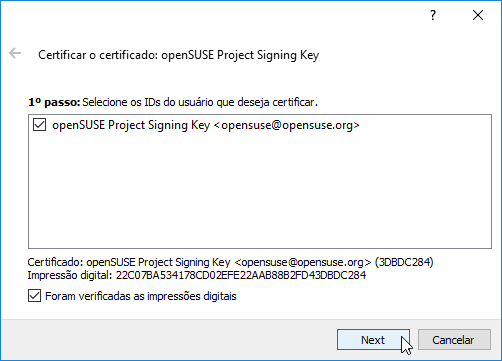Go back using the left arrow icon
The image size is (502, 361).
tap(15, 53)
